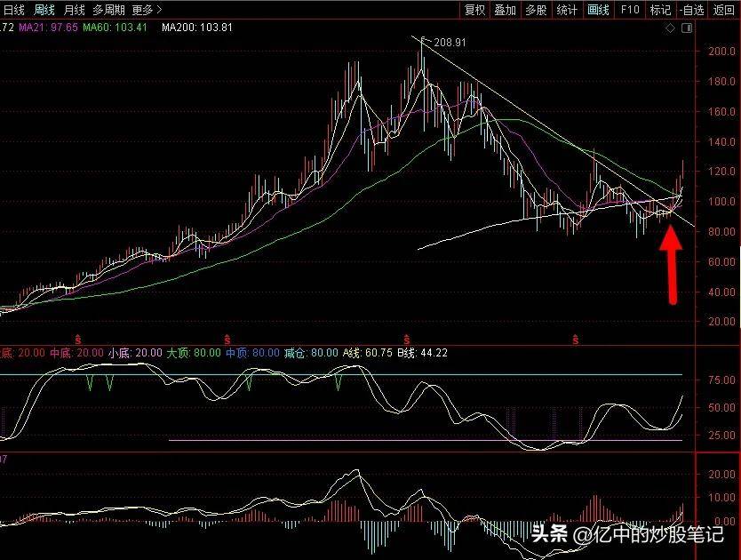Open the 叠加 overlay option
Viewport: 741px width, 560px height.
tap(505, 10)
